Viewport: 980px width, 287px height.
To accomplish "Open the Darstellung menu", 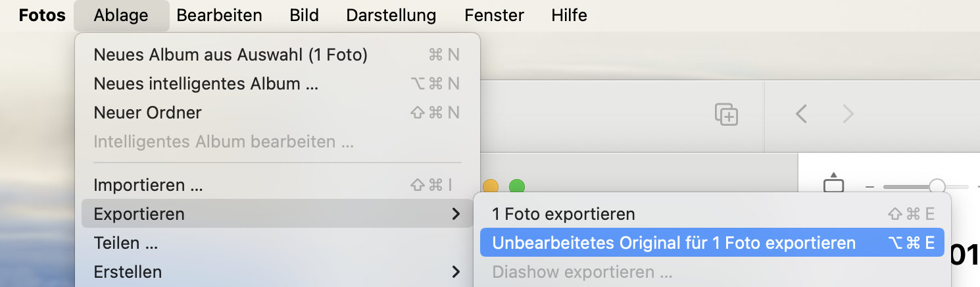I will (391, 15).
